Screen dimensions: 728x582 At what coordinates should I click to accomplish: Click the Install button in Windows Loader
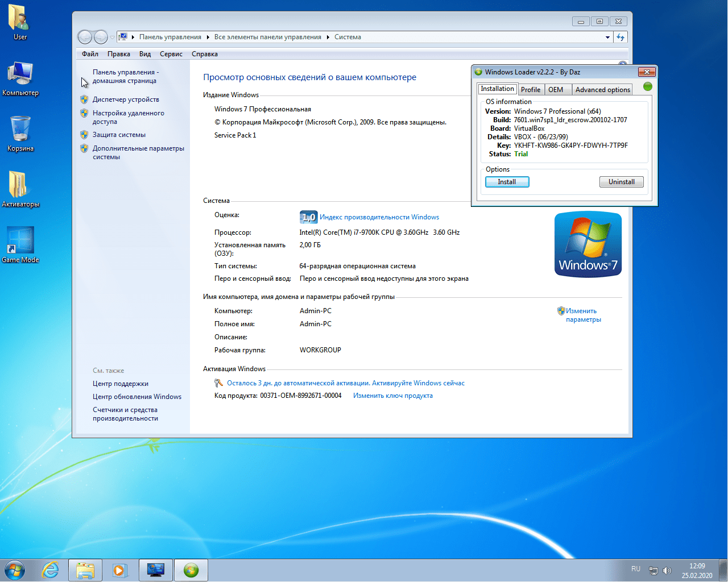[507, 182]
